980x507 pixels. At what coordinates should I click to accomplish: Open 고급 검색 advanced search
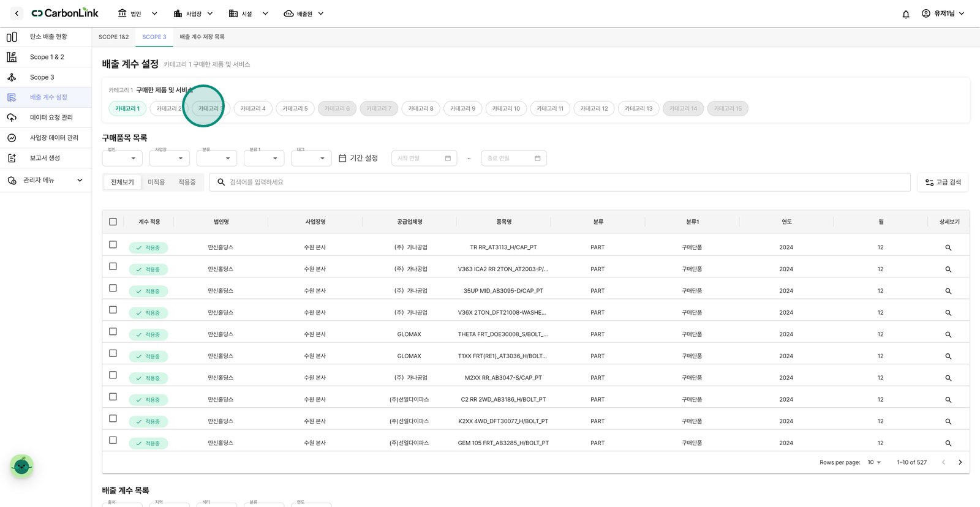point(943,182)
